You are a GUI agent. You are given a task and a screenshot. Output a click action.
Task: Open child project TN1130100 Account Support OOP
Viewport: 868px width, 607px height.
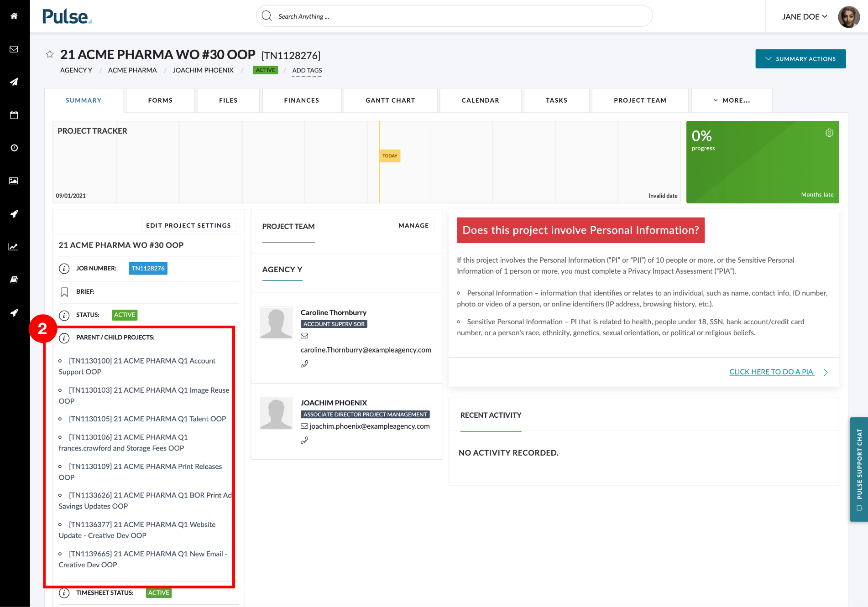(137, 366)
